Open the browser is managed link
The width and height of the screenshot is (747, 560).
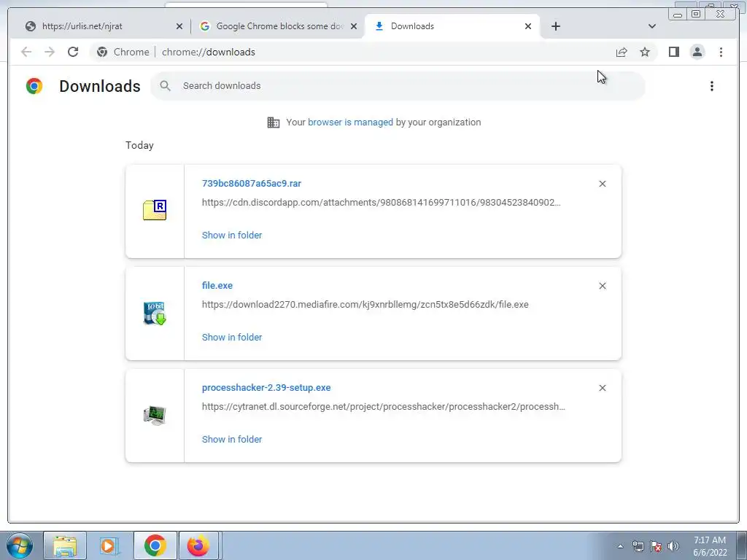[350, 122]
